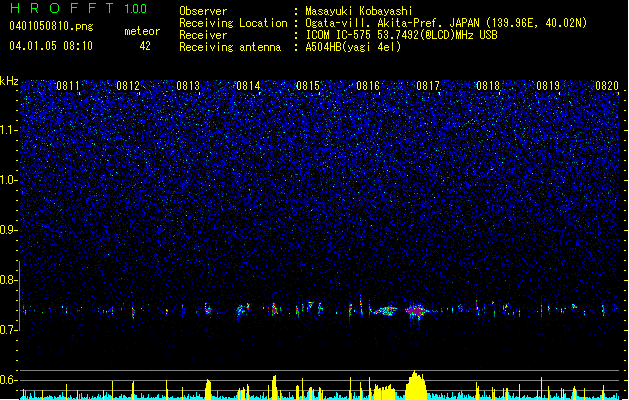Click the HROFFT title text
629x400 pixels.
click(61, 8)
